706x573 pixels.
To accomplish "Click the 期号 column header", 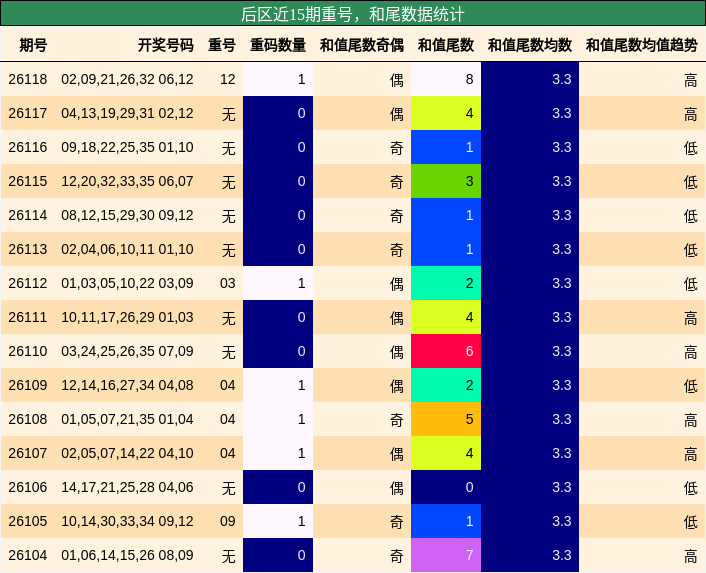I will [x=33, y=45].
